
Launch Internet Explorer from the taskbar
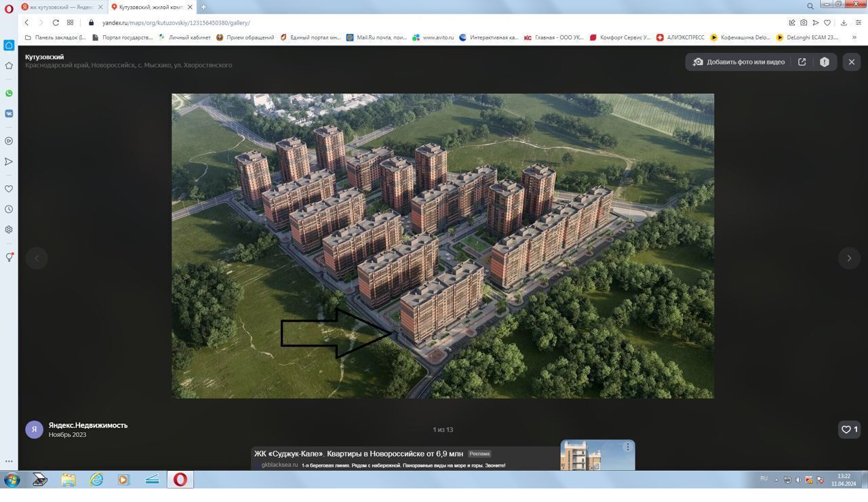[96, 480]
